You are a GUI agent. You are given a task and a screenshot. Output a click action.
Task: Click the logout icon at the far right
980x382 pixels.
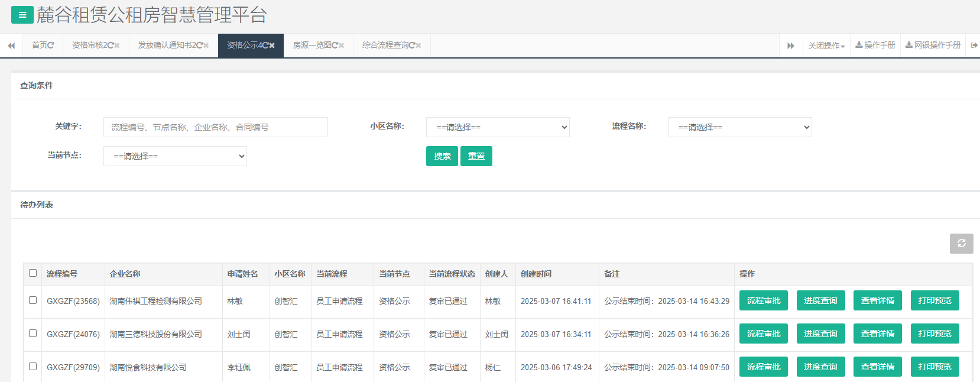(973, 46)
